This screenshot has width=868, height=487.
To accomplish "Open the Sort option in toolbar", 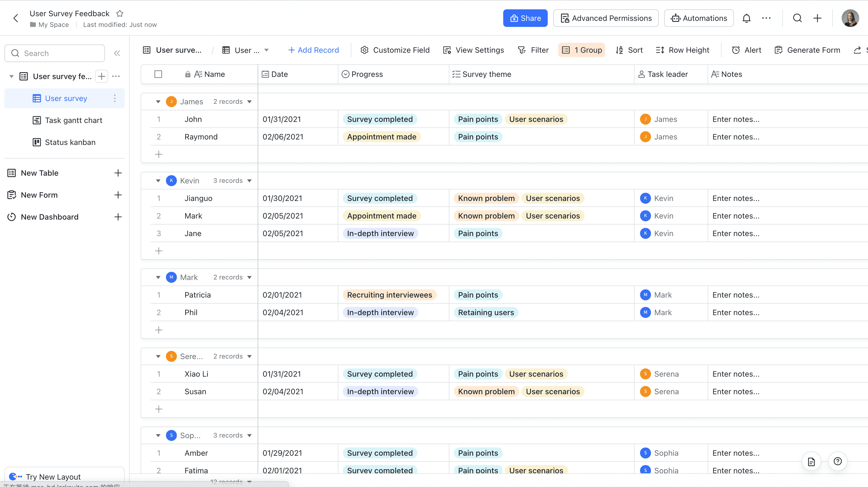I will coord(629,50).
